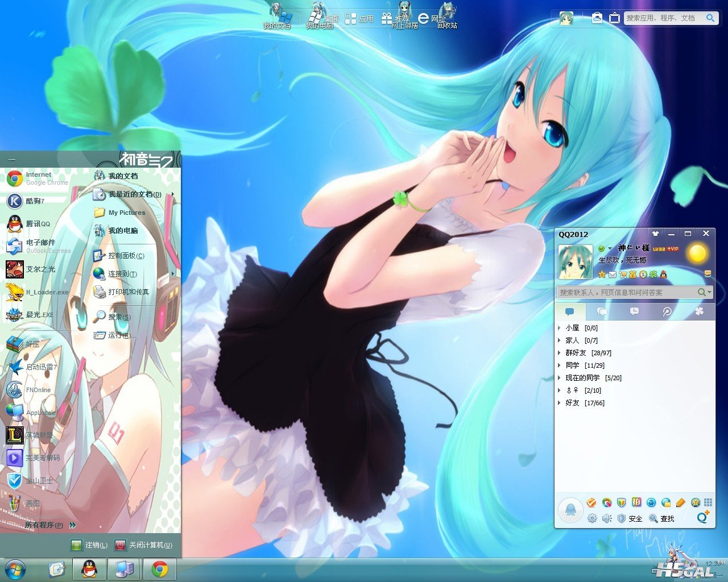Open the colorful ring app icon in QQ

pos(607,502)
